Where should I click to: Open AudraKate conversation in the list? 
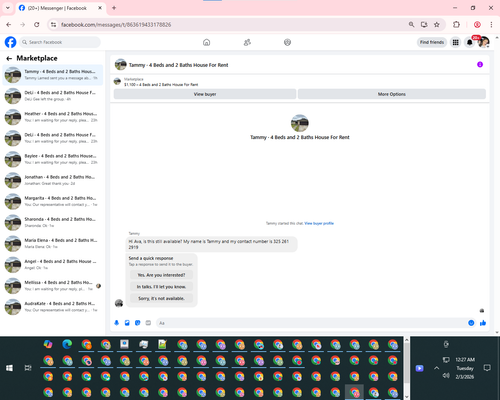53,307
